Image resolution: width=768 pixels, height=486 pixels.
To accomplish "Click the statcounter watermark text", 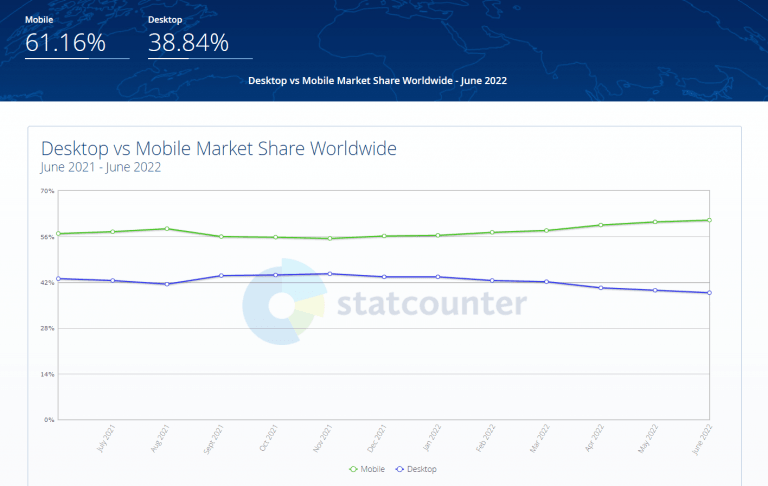I will [431, 304].
